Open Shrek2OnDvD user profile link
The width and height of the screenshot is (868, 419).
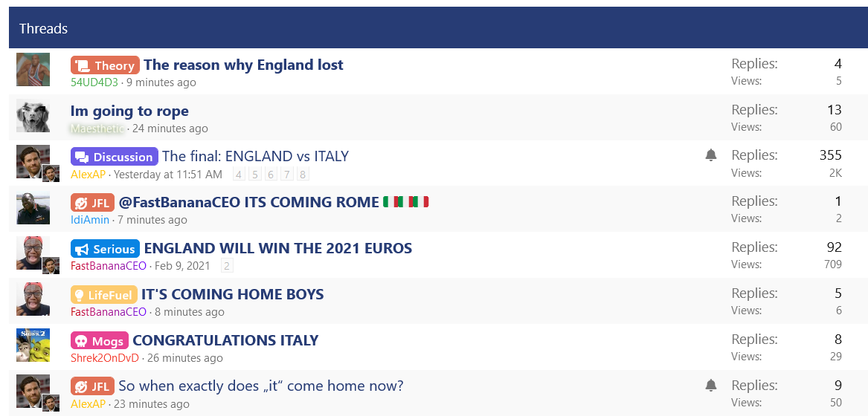point(105,357)
